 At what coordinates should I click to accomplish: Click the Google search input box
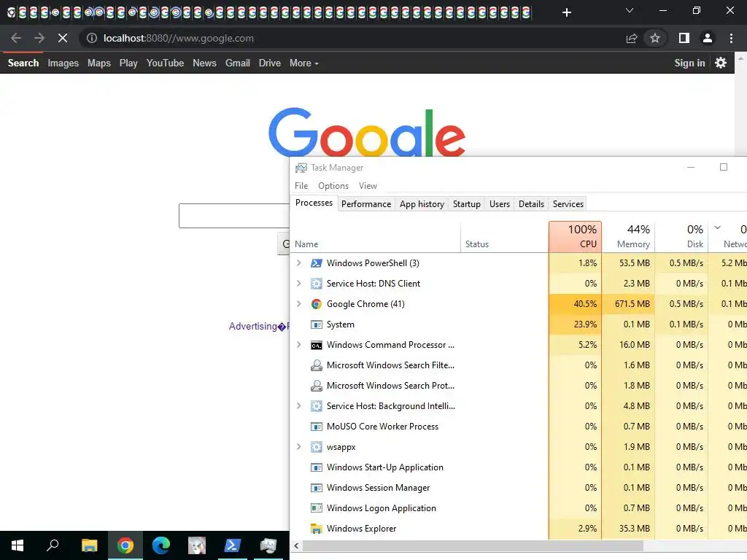234,216
